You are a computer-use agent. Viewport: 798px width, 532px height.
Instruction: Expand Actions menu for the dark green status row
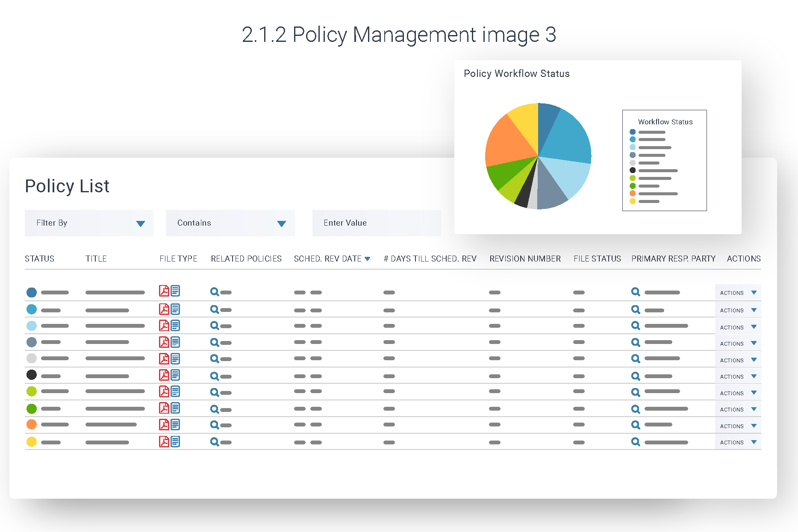tap(738, 409)
